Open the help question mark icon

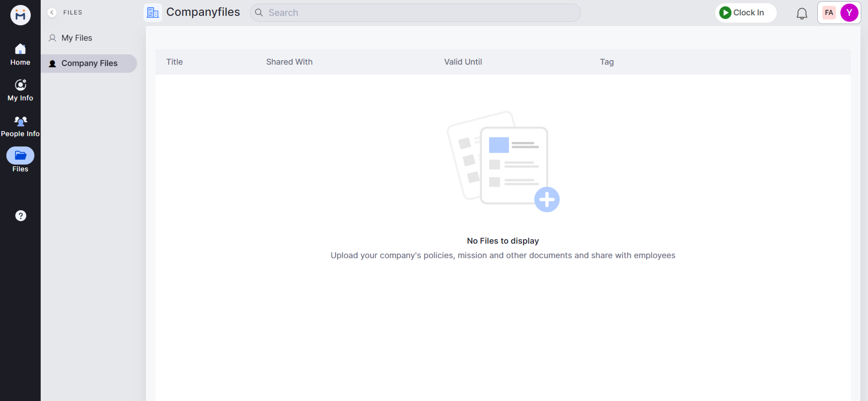pos(21,216)
